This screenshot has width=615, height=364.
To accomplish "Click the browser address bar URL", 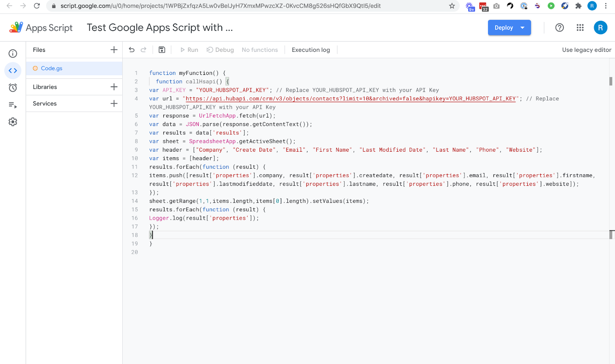I will [x=221, y=6].
